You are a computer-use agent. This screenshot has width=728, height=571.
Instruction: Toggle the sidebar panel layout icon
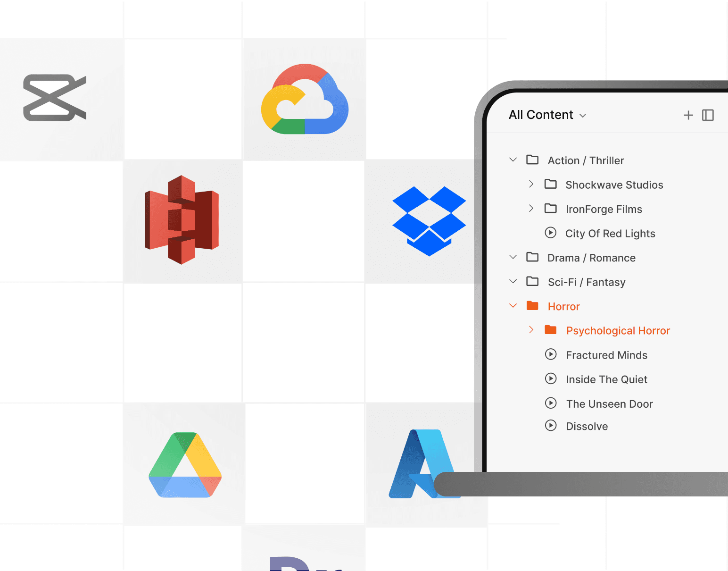[708, 115]
